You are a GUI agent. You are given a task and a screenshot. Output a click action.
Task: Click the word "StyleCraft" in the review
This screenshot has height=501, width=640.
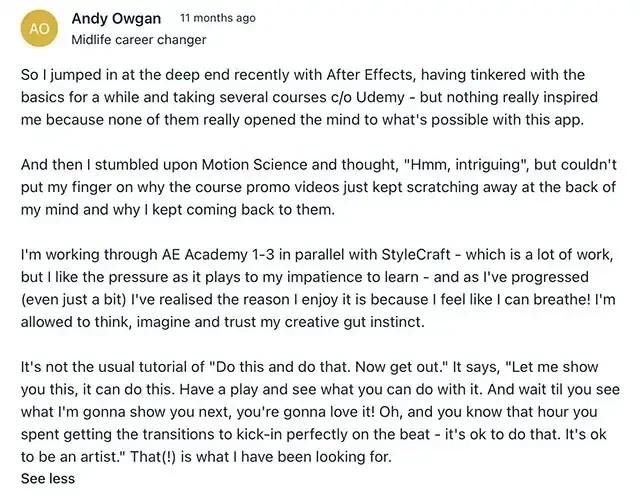[x=416, y=255]
